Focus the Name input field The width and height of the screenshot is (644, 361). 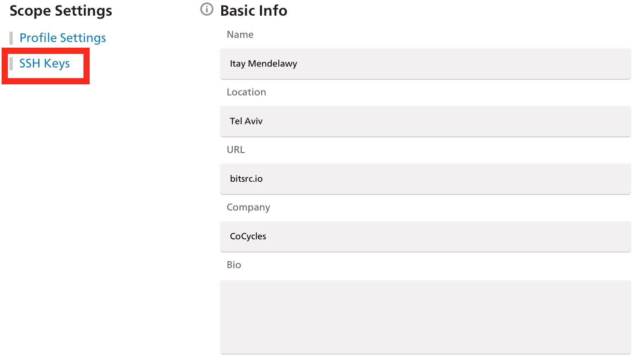[x=425, y=64]
